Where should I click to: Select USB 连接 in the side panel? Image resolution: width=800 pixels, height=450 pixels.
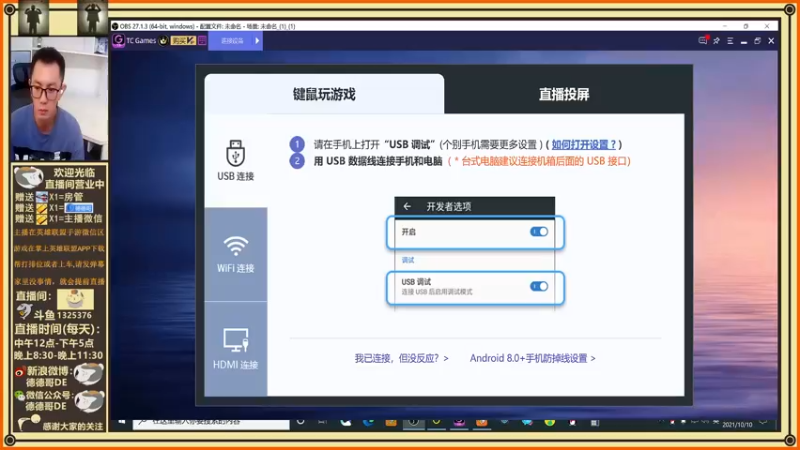point(236,160)
